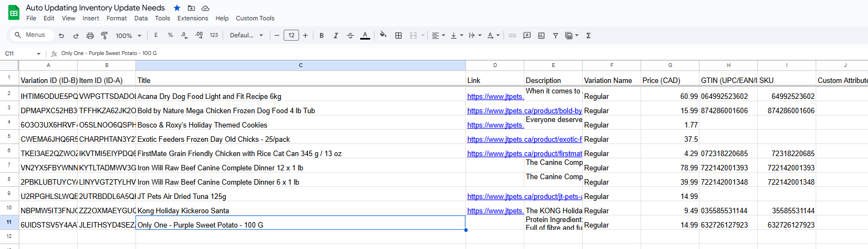Move document to folder icon
The image size is (868, 249).
tap(191, 8)
